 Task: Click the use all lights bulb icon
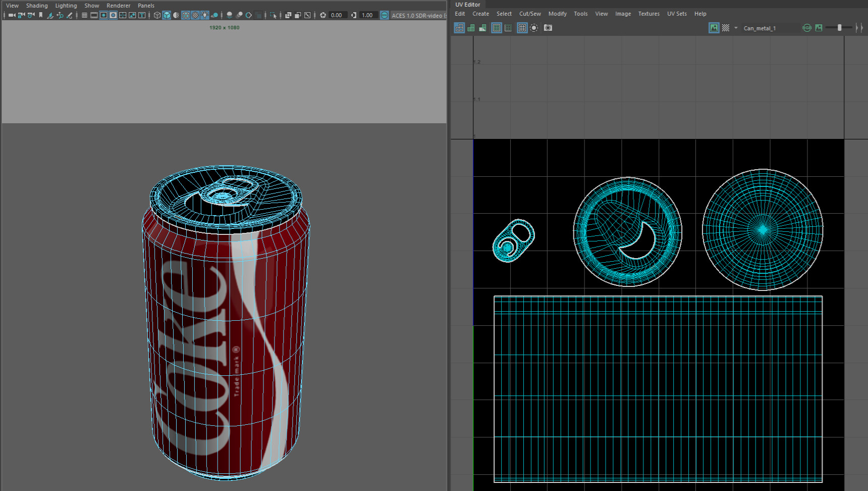(205, 15)
